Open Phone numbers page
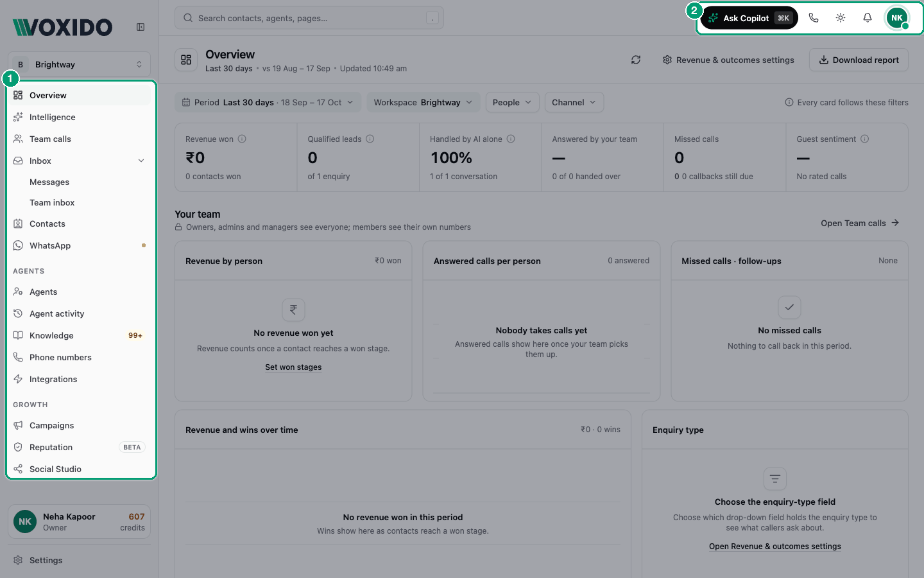Image resolution: width=924 pixels, height=578 pixels. pos(80,357)
